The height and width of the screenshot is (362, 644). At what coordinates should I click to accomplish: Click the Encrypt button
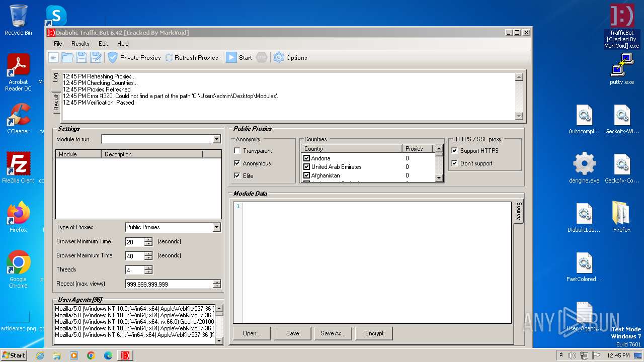[374, 333]
